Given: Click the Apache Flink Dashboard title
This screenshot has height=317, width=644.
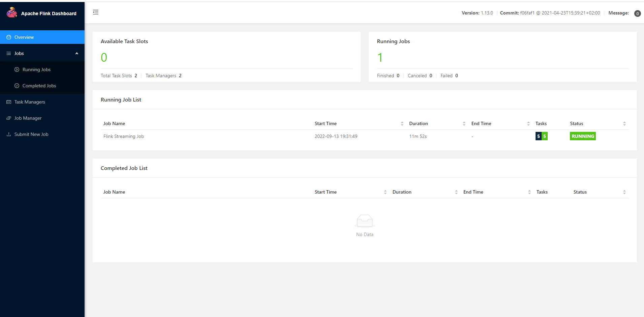Looking at the screenshot, I should (49, 13).
